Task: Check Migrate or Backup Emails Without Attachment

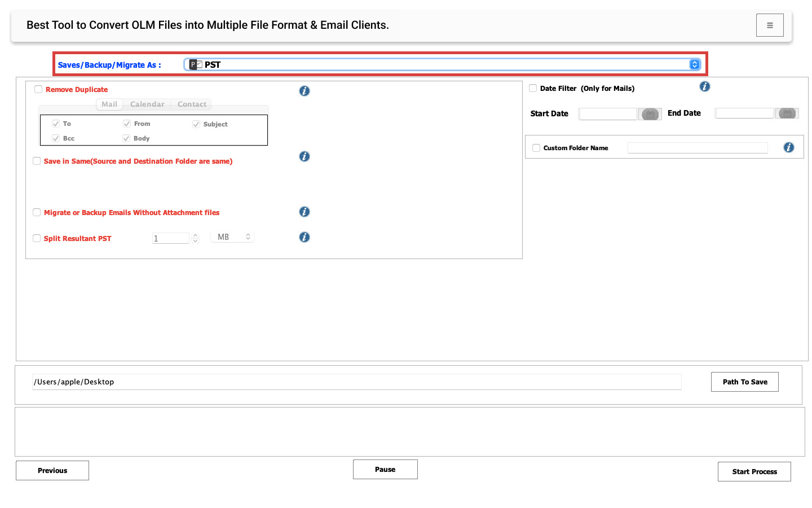Action: [x=37, y=212]
